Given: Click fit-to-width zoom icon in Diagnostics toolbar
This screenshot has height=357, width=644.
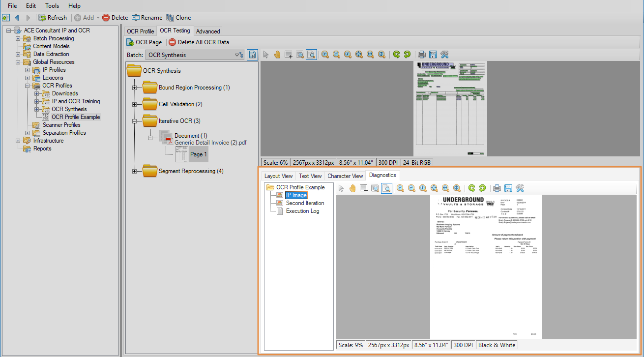Looking at the screenshot, I should tap(445, 188).
